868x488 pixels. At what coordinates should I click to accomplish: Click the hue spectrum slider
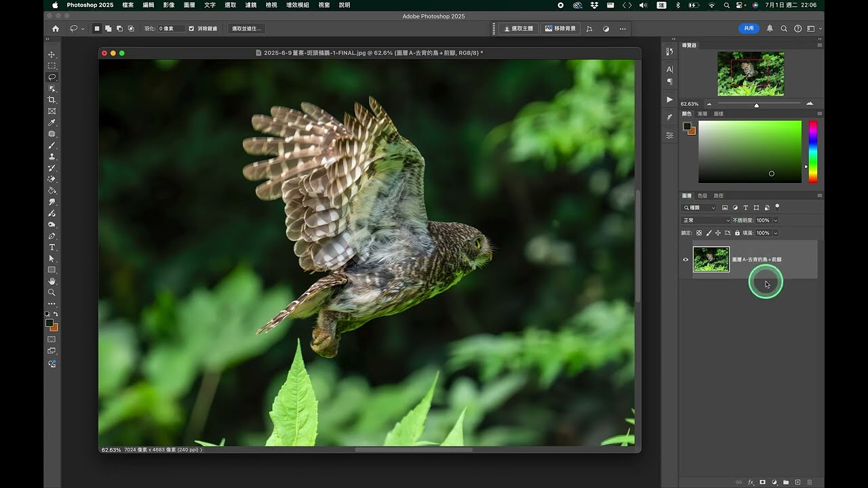click(812, 152)
